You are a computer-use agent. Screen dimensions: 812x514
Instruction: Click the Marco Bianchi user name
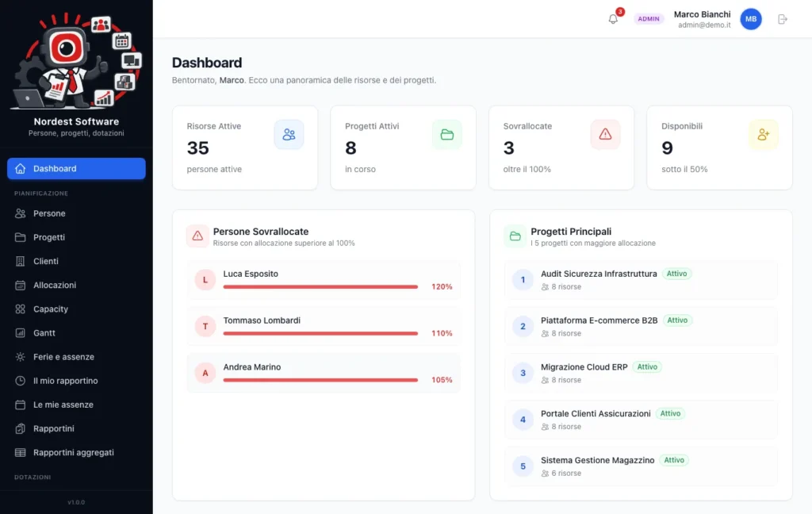click(x=703, y=14)
